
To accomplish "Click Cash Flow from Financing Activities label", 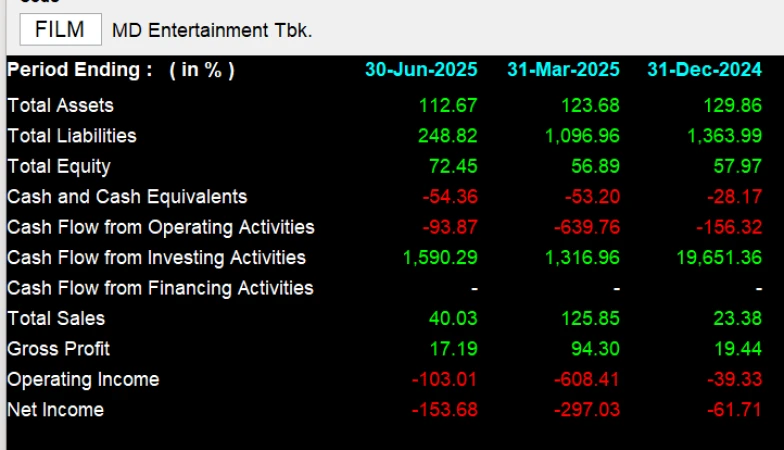I will [160, 288].
